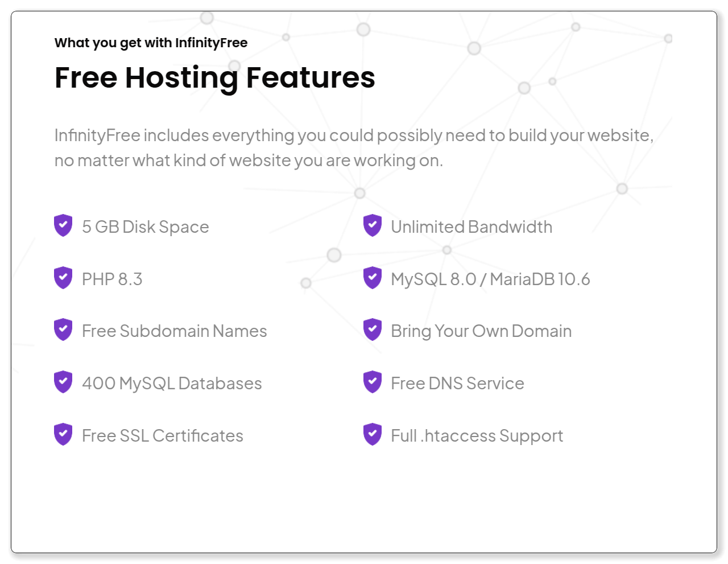
Task: Click shield icon beside Free Subdomain Names
Action: tap(63, 330)
